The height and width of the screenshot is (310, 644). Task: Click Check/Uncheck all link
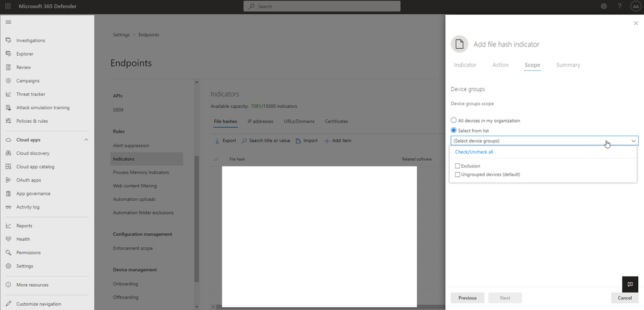pos(474,152)
